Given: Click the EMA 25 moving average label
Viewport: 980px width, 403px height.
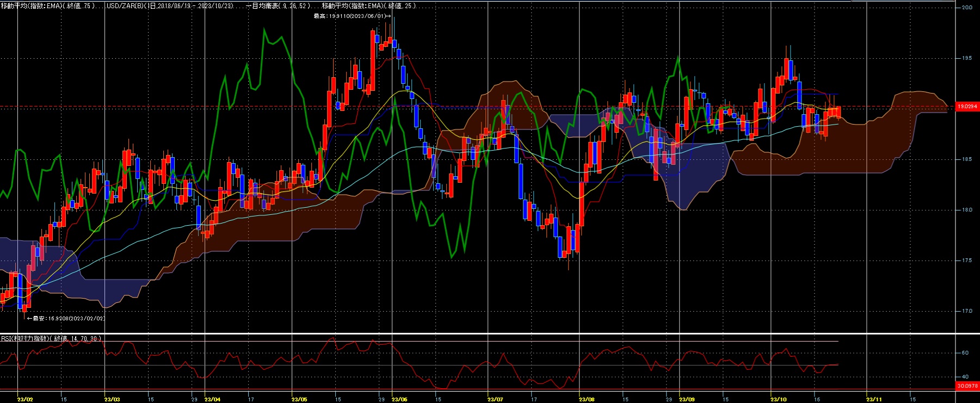Looking at the screenshot, I should coord(369,5).
